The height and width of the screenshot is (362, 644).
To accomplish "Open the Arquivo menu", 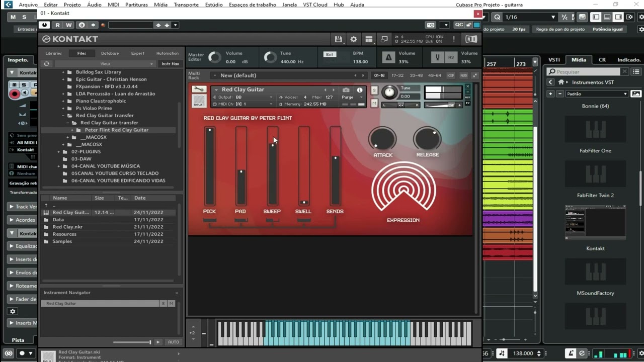I will click(28, 5).
